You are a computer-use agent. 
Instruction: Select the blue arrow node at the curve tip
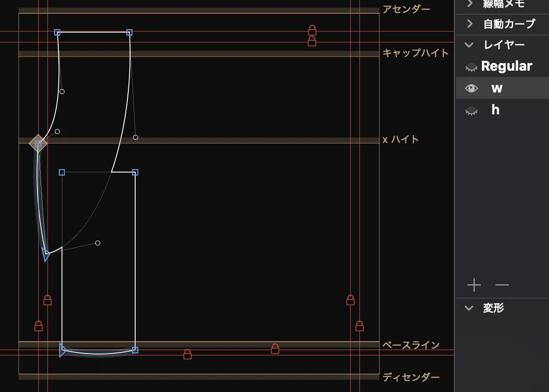(x=46, y=254)
